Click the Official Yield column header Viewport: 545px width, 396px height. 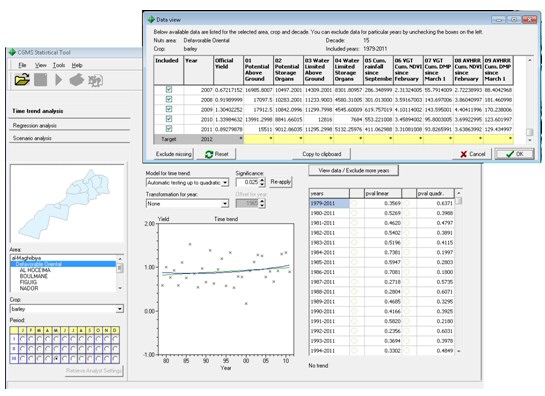tap(228, 70)
